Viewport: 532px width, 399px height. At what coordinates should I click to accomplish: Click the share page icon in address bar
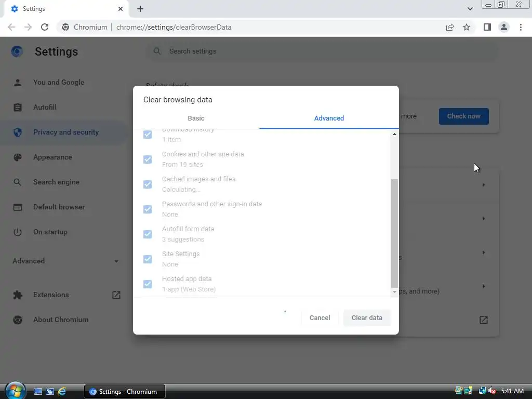[450, 27]
